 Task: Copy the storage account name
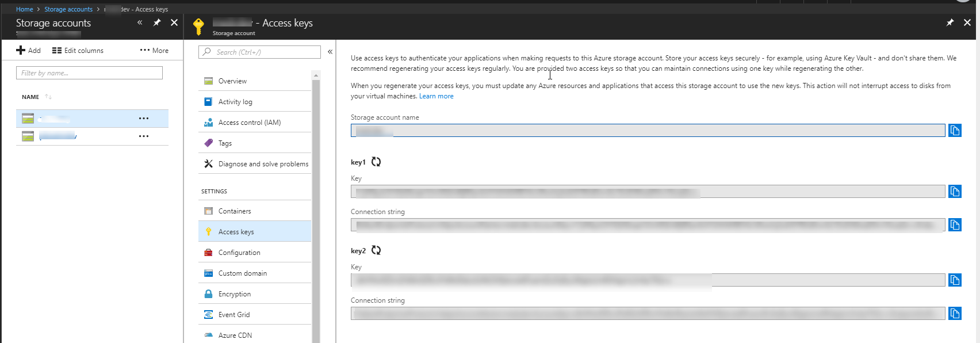coord(955,131)
